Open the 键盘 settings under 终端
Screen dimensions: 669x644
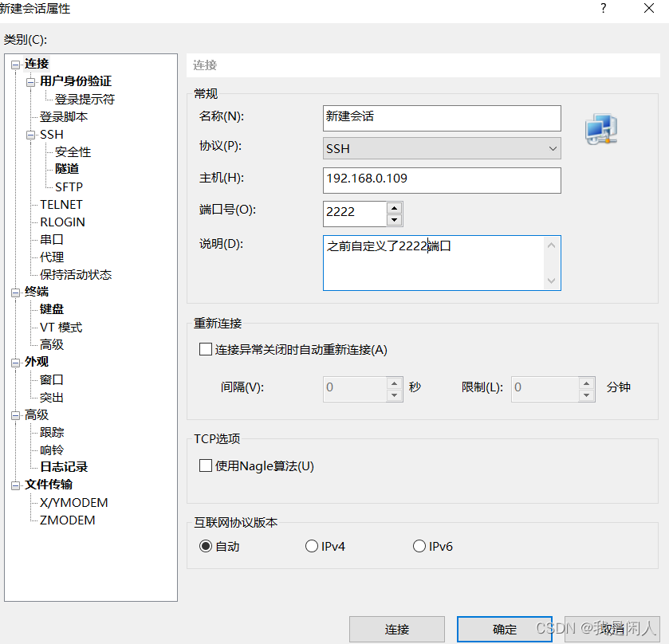point(50,308)
